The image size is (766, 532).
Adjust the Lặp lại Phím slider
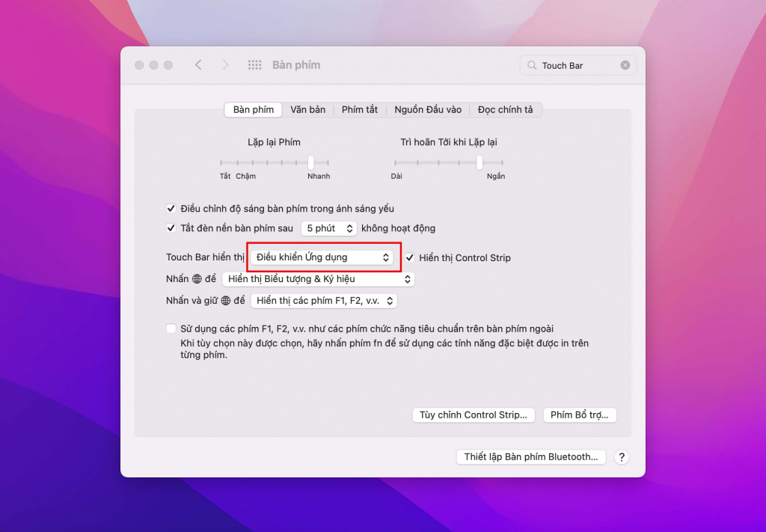(310, 162)
